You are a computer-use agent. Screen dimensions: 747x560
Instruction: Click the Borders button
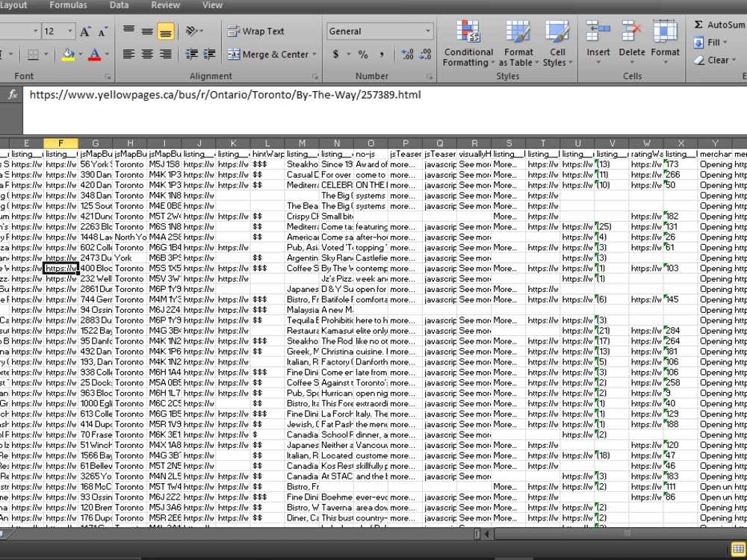coord(33,55)
